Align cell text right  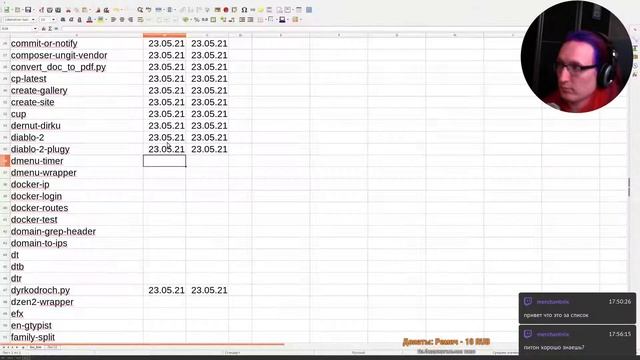(131, 20)
